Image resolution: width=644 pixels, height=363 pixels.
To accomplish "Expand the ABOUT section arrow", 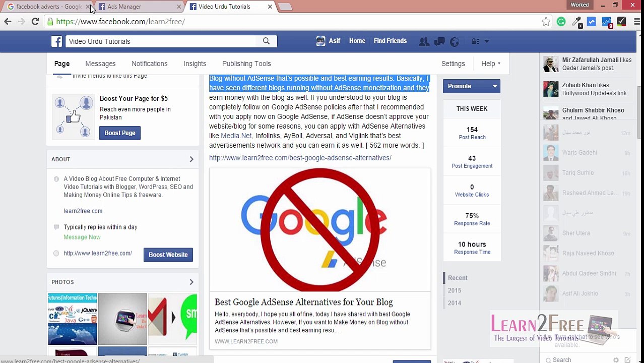I will tap(191, 159).
